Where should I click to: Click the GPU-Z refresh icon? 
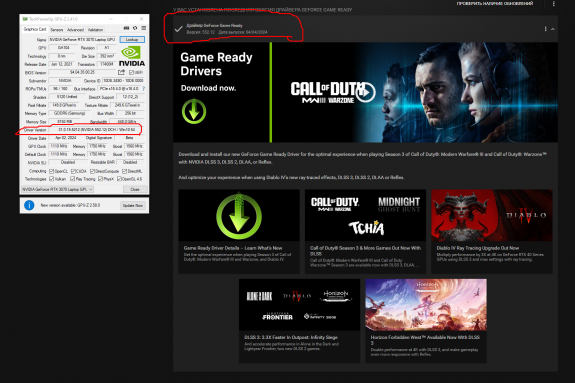[135, 28]
